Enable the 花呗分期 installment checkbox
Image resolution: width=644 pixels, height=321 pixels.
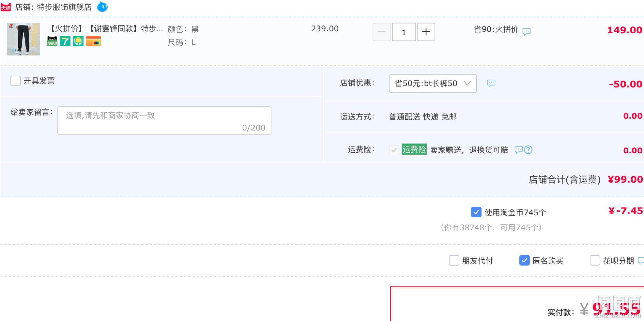click(595, 261)
